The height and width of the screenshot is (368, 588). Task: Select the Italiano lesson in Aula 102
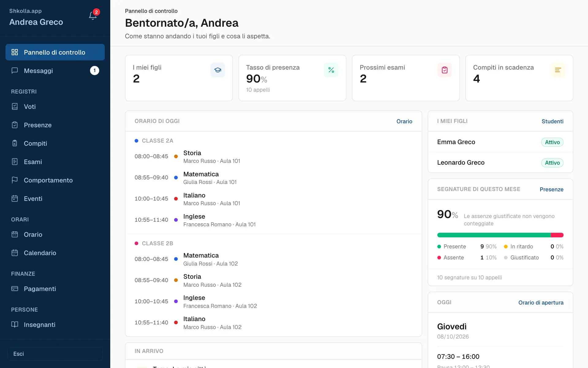[273, 323]
